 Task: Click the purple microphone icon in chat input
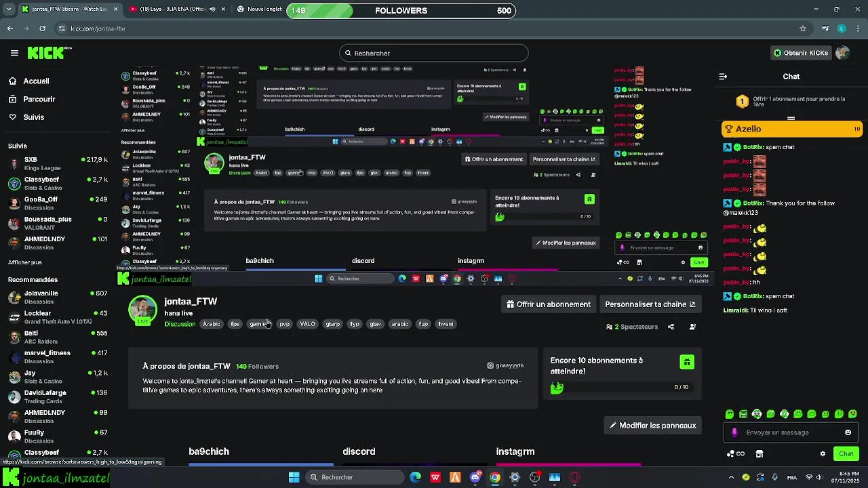click(x=734, y=432)
